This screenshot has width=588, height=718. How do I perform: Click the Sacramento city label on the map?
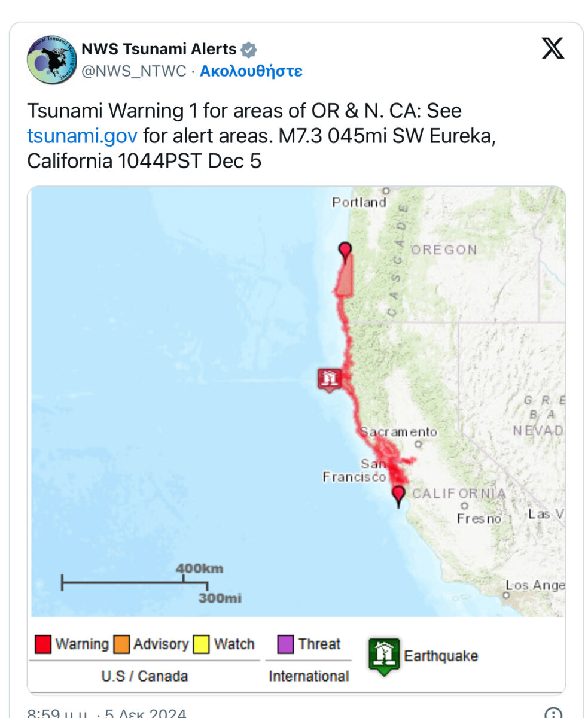point(398,432)
